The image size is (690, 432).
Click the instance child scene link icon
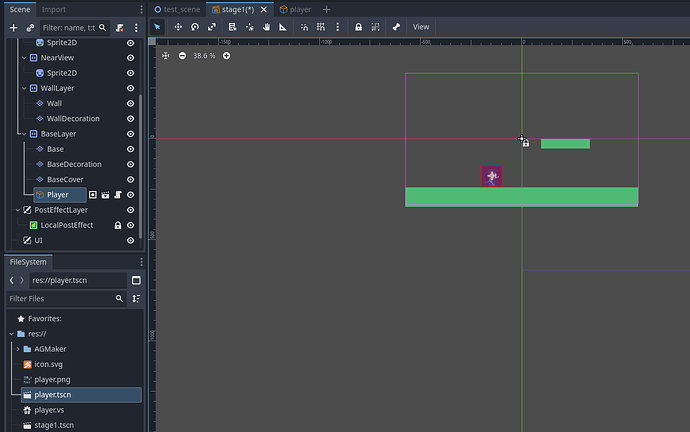pos(30,28)
